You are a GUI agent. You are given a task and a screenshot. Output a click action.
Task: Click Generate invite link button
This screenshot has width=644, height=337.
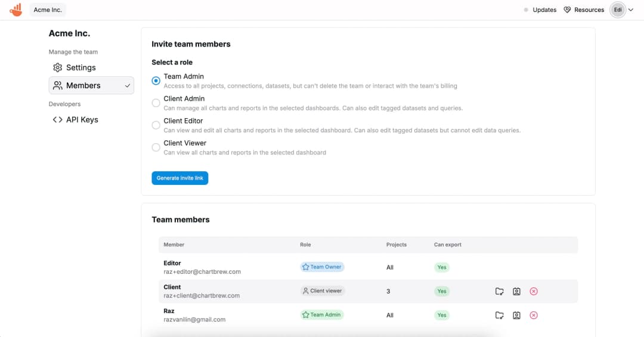coord(179,178)
